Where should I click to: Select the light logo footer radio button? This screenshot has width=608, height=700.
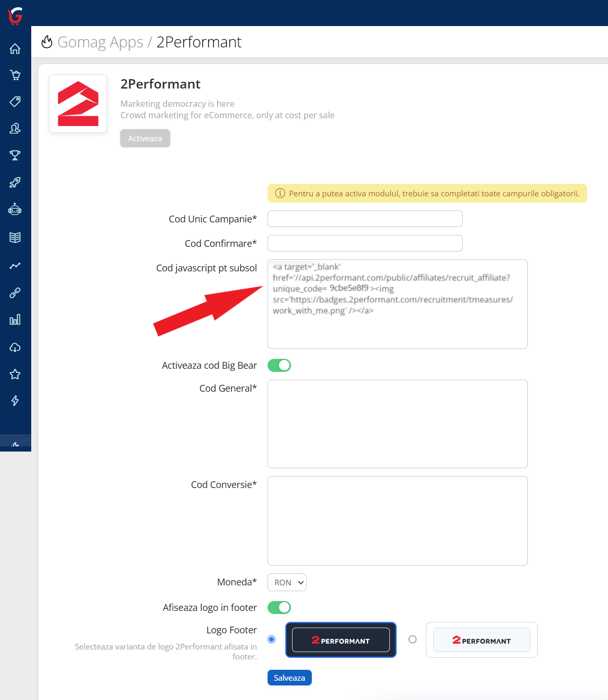(413, 640)
